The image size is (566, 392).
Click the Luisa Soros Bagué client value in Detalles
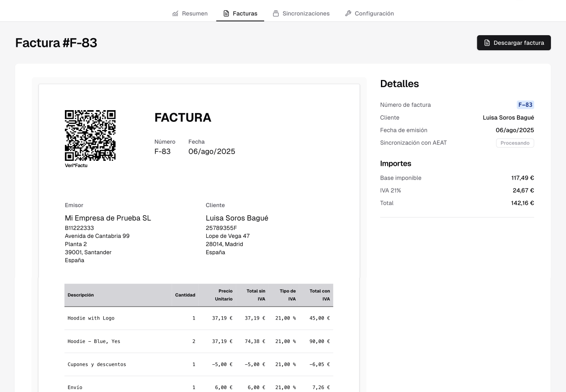(508, 118)
